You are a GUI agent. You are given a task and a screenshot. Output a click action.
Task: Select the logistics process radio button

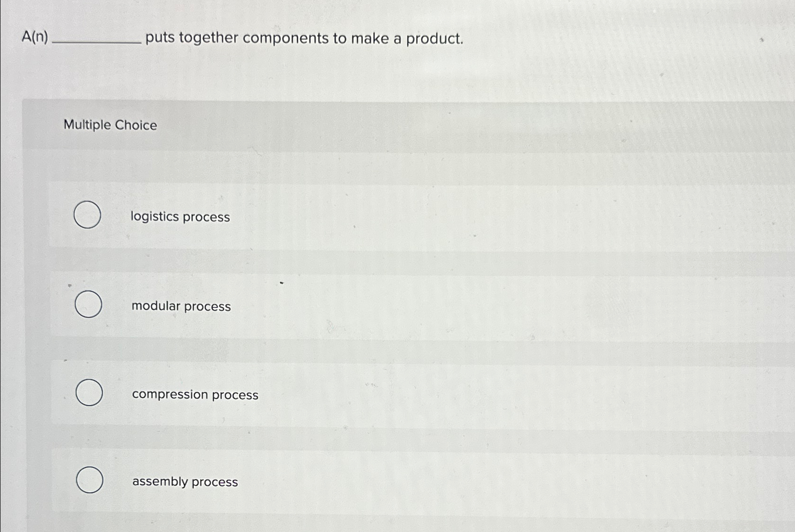click(x=88, y=214)
